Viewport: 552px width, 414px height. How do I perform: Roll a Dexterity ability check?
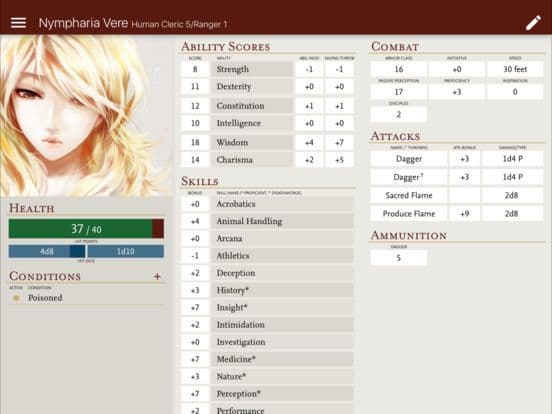[x=252, y=87]
